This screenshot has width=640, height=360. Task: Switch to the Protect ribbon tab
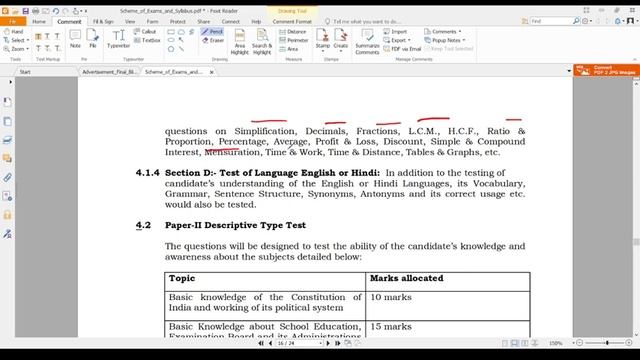(x=178, y=22)
